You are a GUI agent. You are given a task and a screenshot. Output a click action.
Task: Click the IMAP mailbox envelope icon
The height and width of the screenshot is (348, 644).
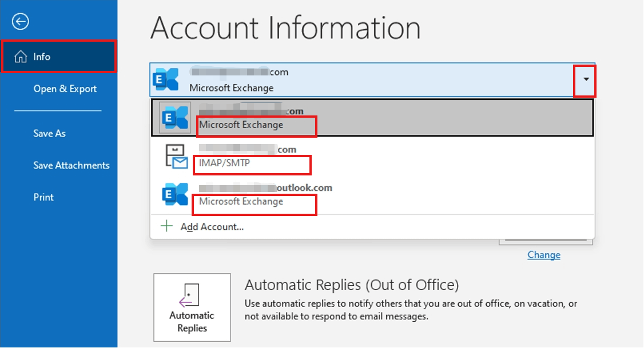(176, 157)
